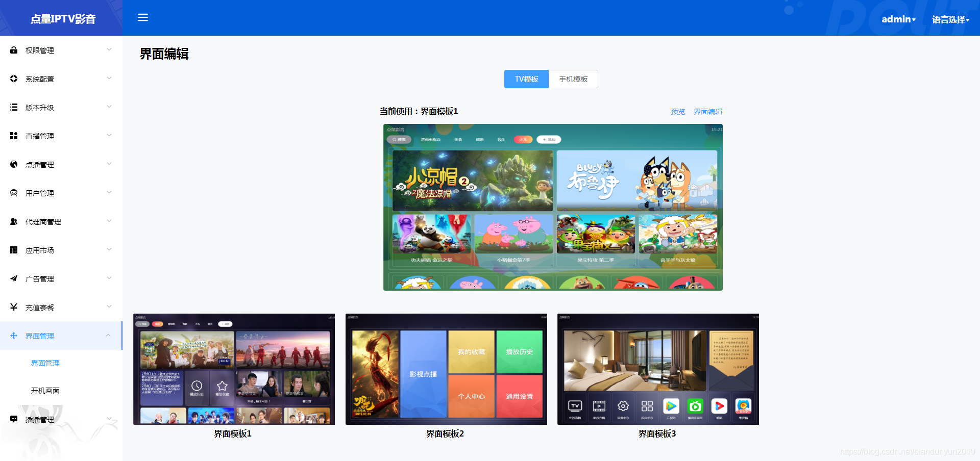Click the 版本升级 list icon
980x461 pixels.
coord(14,107)
